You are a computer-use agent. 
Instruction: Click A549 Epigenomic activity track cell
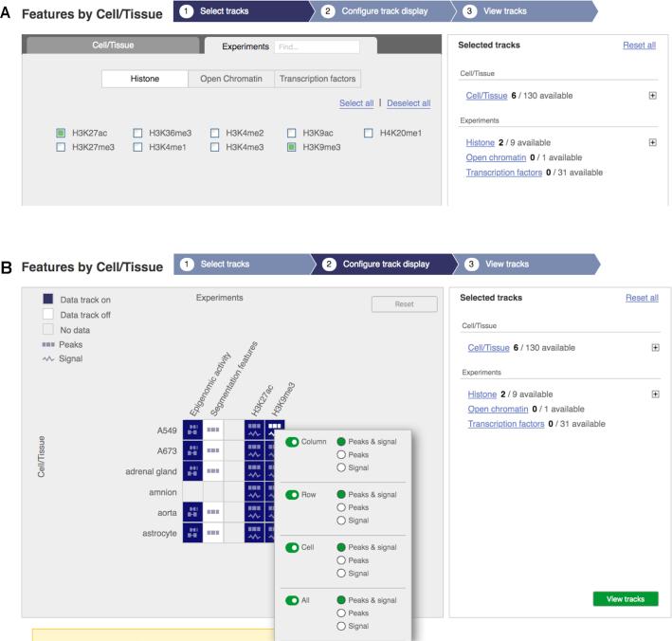pos(192,430)
